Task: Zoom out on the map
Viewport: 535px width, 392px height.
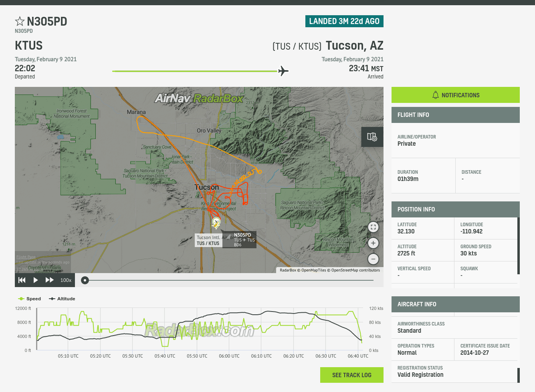Action: pyautogui.click(x=373, y=259)
